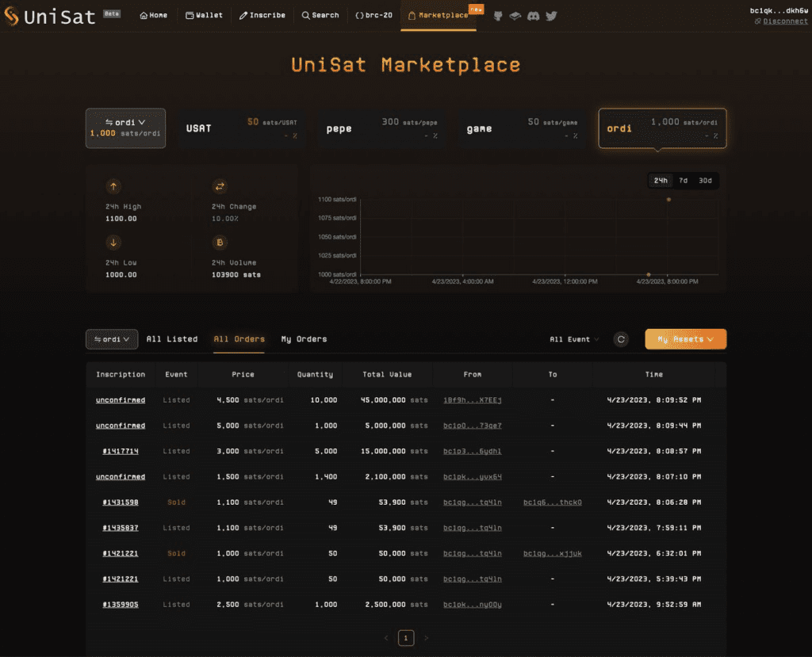
Task: Click the top chart data point at 1100
Action: 668,200
